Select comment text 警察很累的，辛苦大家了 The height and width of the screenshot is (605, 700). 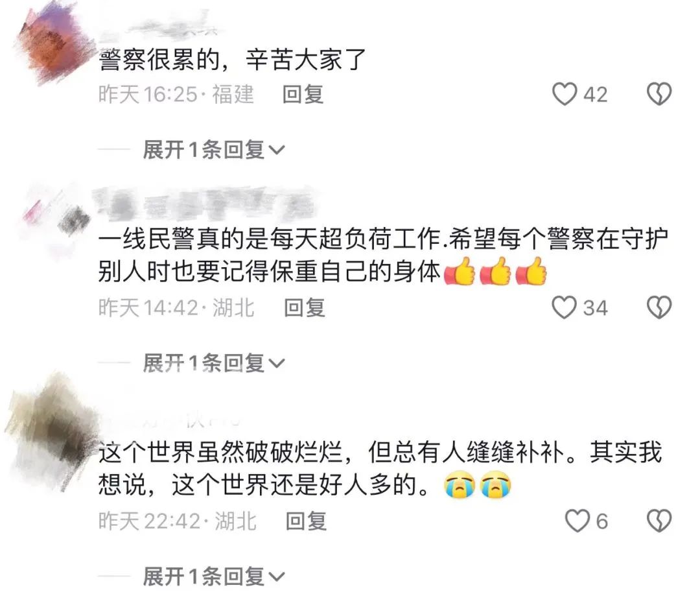[232, 60]
